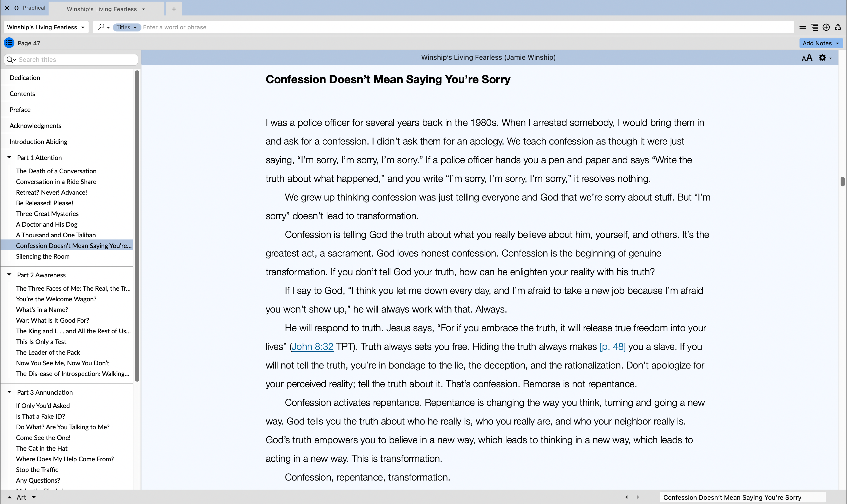Screen dimensions: 847x504
Task: Select 'War: What Is It Good For?' chapter
Action: (x=52, y=320)
